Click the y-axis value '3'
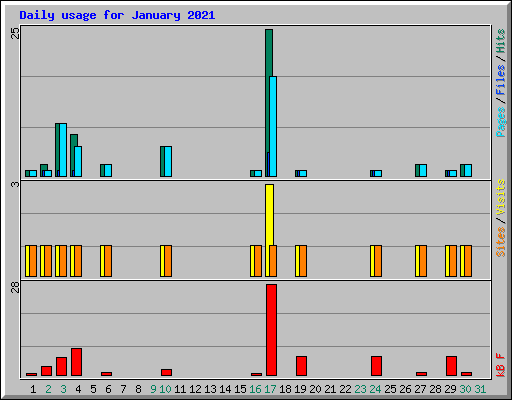 15,184
